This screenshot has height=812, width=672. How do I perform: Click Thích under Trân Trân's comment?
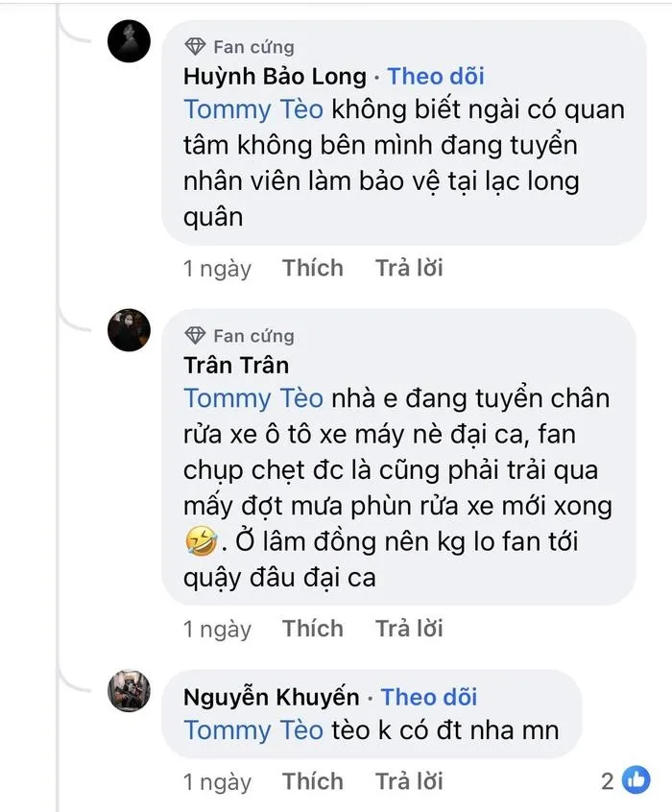click(x=313, y=629)
